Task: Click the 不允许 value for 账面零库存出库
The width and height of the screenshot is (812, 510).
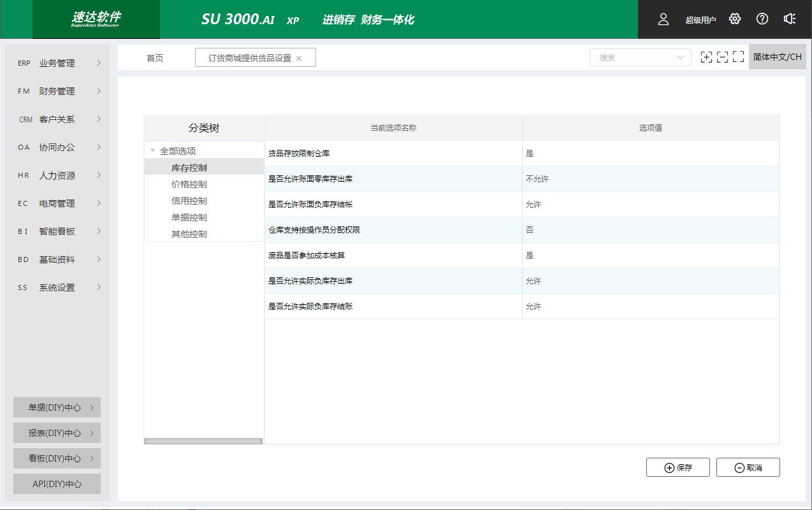Action: point(537,179)
